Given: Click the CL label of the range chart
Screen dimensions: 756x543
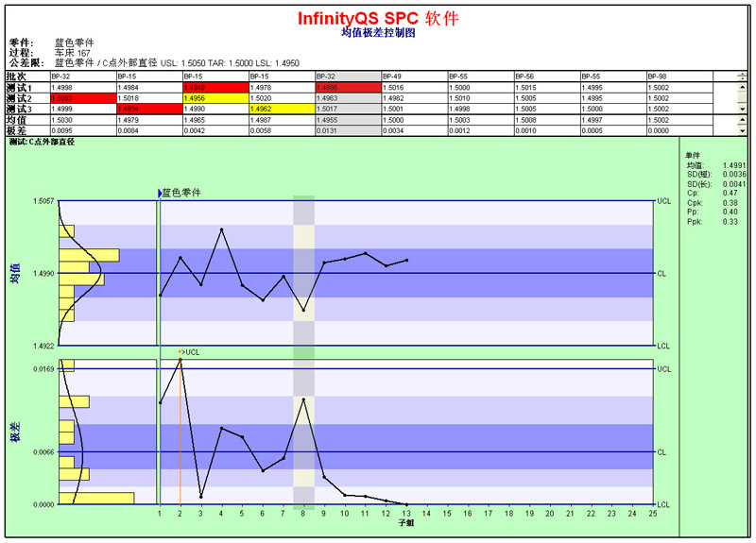Looking at the screenshot, I should click(x=661, y=452).
